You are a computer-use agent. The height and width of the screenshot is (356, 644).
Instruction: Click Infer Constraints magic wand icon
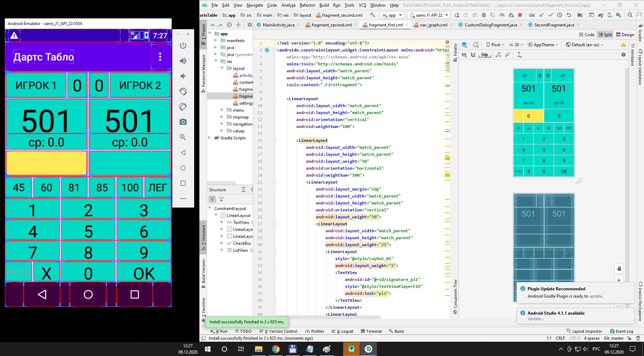click(x=507, y=55)
